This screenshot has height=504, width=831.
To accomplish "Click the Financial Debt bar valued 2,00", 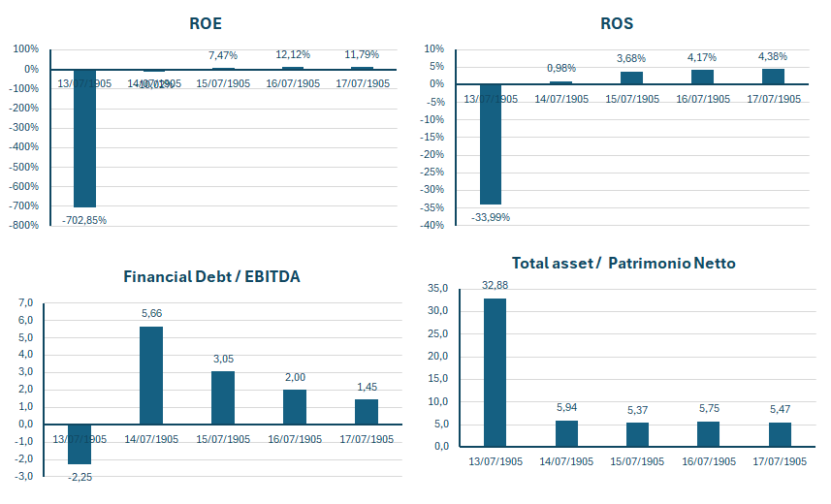I will coord(295,407).
